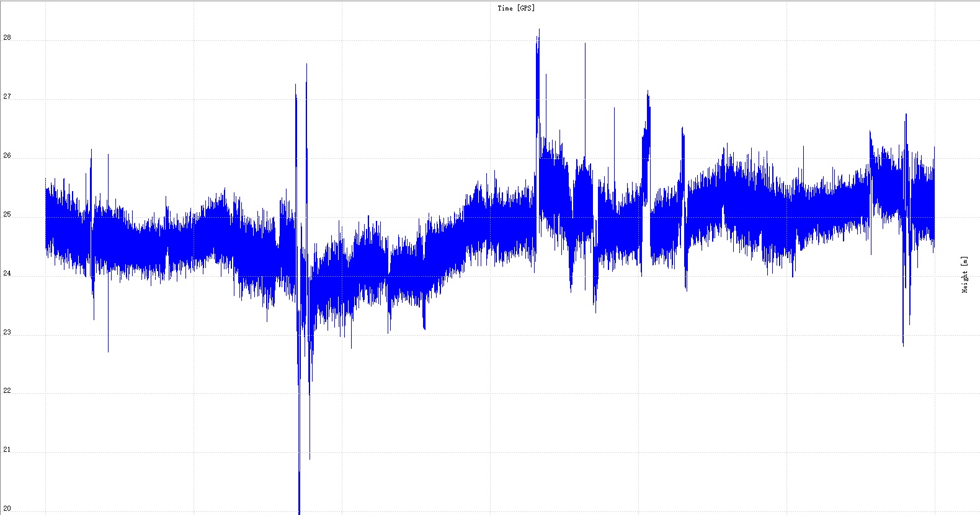Click the y-axis value 25
Viewport: 980px width, 515px height.
pos(7,215)
